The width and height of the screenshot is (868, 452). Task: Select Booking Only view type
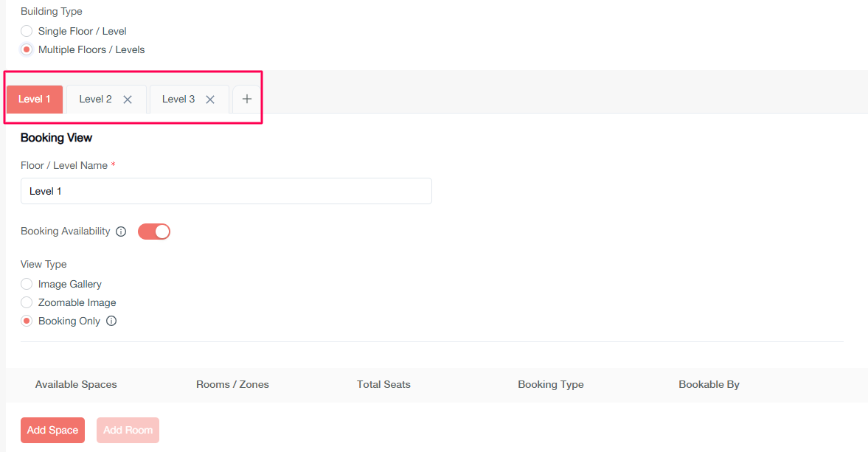(27, 321)
